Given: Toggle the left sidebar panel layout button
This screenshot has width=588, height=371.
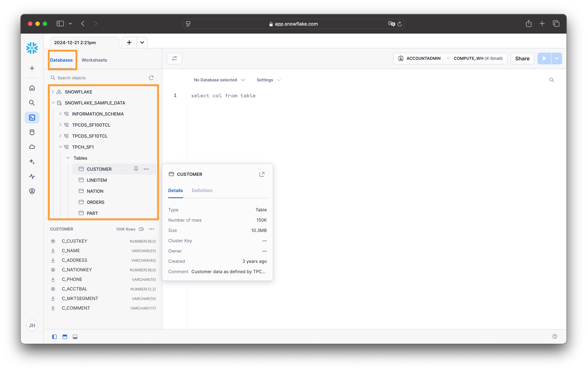Looking at the screenshot, I should [54, 337].
